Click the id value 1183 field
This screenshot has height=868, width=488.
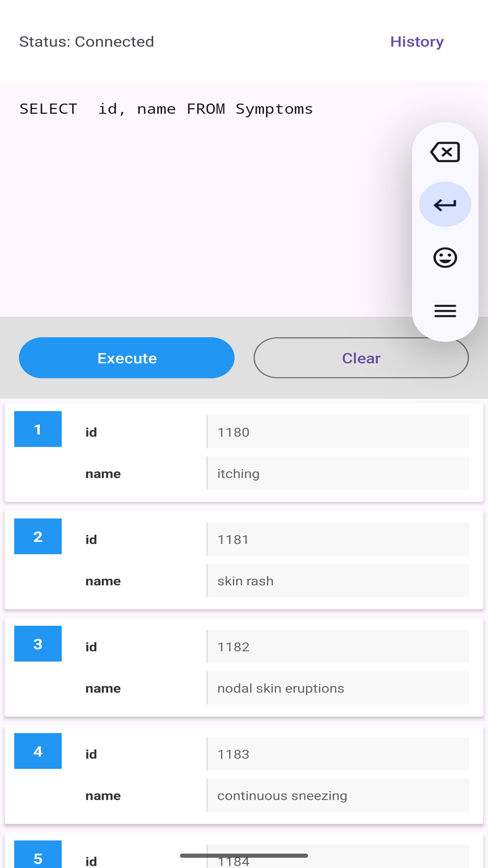coord(338,754)
